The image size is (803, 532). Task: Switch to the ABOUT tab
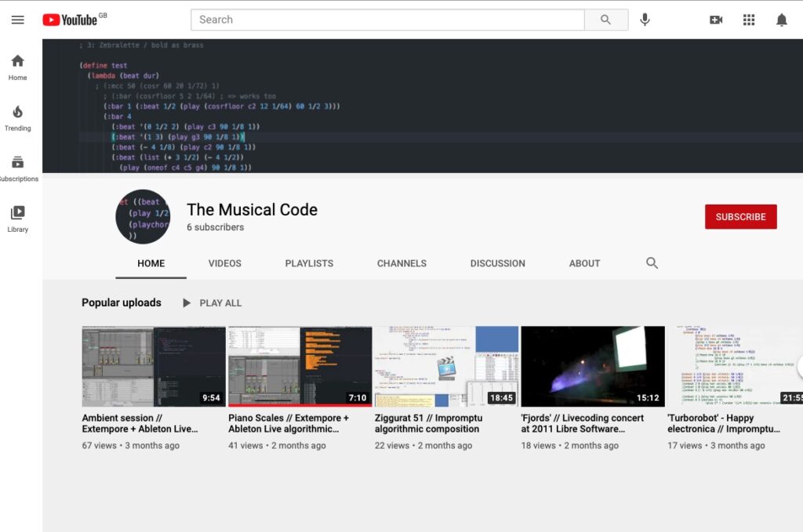point(584,263)
